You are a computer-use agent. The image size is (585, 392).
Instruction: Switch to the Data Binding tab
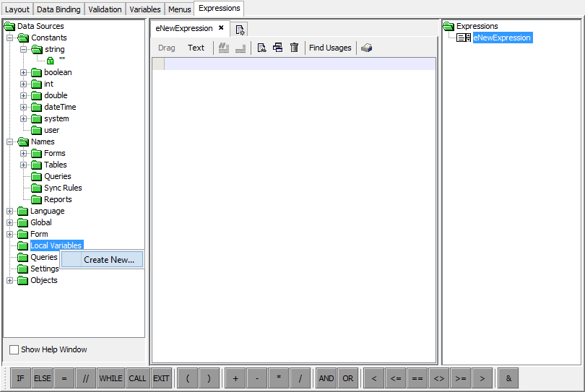(x=58, y=9)
